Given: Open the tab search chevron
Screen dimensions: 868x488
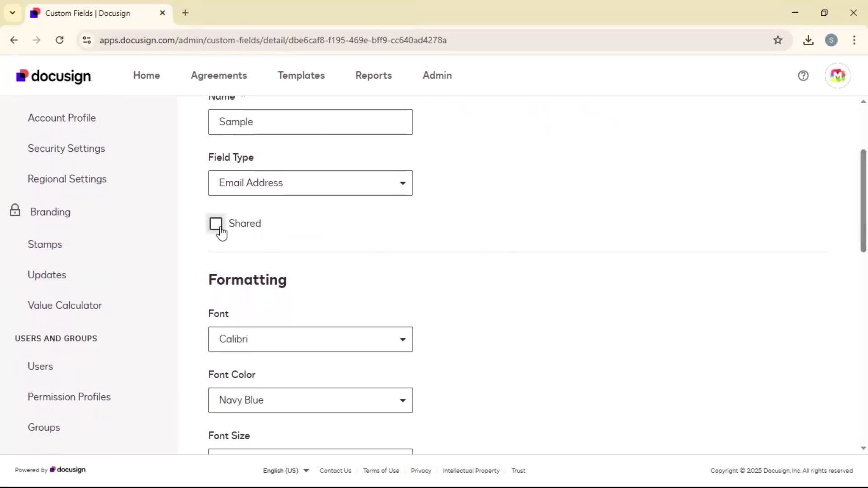Looking at the screenshot, I should pyautogui.click(x=13, y=13).
